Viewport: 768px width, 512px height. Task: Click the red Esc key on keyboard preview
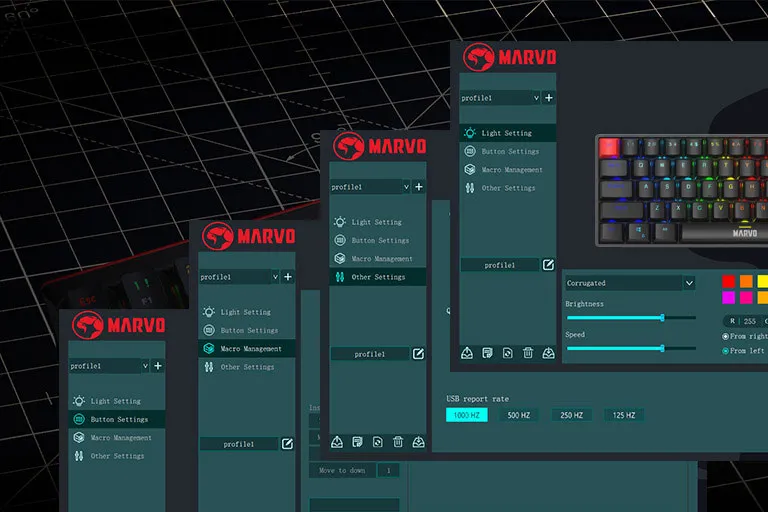point(609,146)
